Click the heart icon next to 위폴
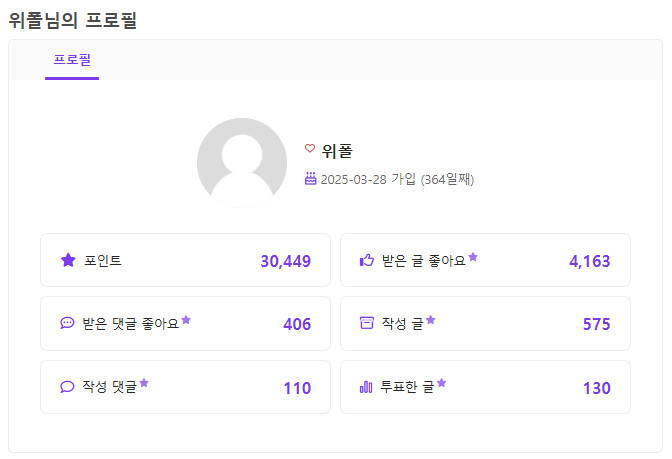672x459 pixels. pos(310,149)
